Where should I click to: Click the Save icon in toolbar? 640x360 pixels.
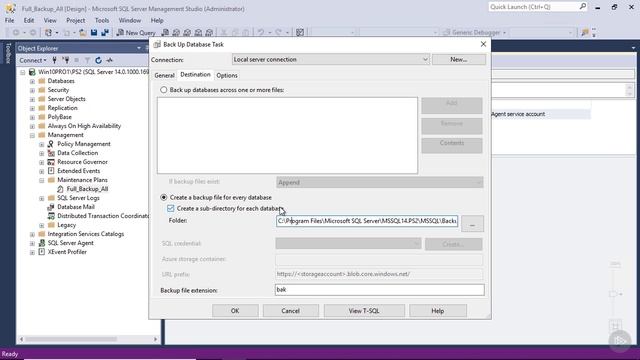[x=94, y=33]
